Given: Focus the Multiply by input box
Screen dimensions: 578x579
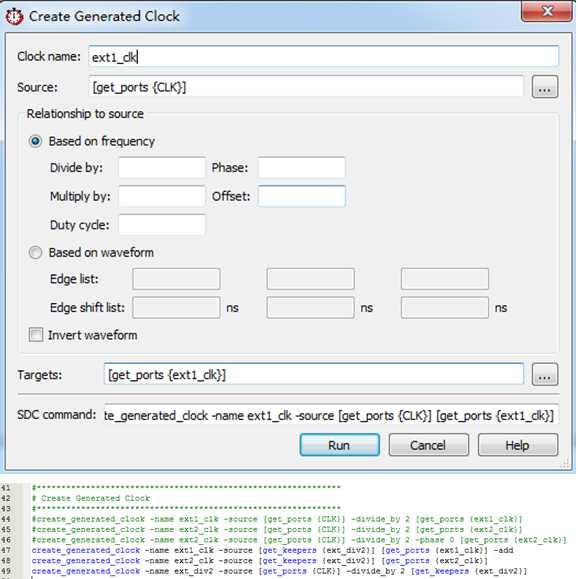Looking at the screenshot, I should coord(162,196).
